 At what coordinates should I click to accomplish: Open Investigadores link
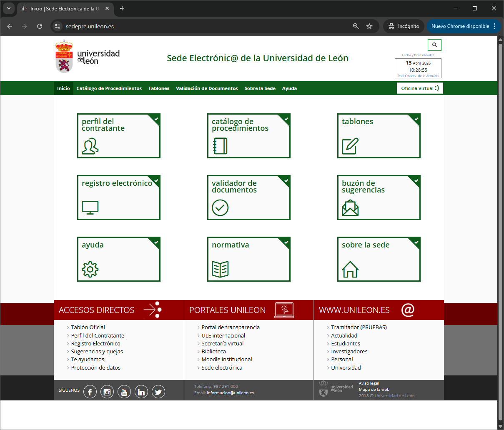pos(349,352)
